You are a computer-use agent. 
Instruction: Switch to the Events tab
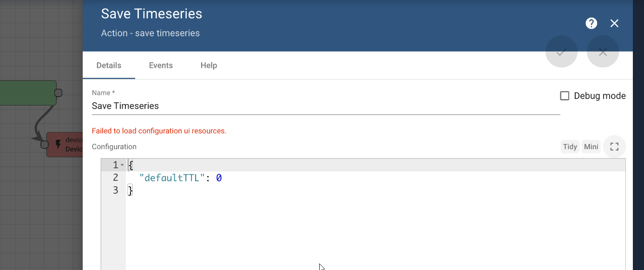(161, 65)
